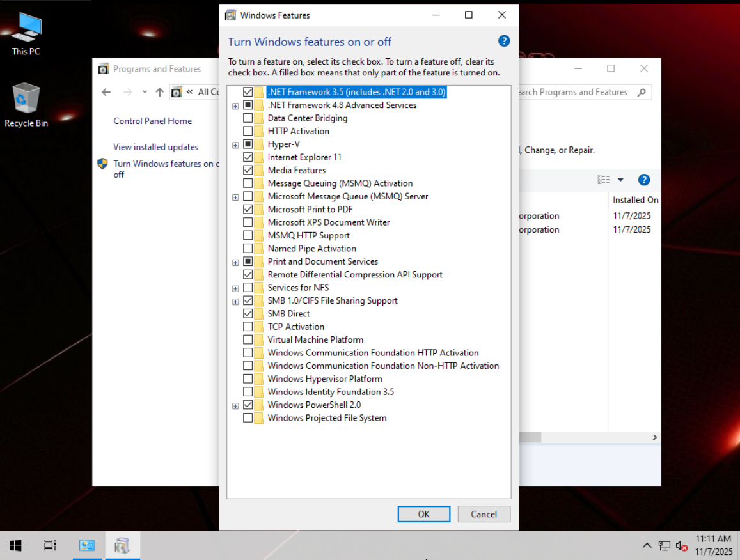Open This PC desktop icon

point(26,33)
